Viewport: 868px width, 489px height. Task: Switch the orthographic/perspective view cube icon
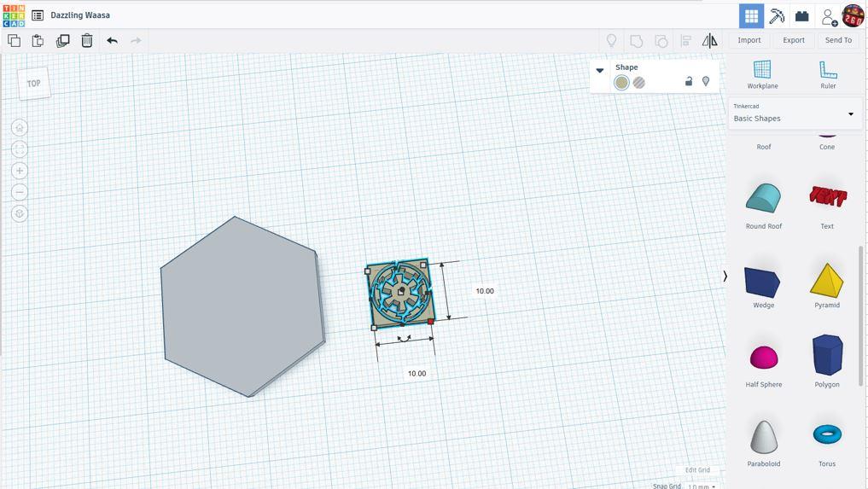click(20, 213)
